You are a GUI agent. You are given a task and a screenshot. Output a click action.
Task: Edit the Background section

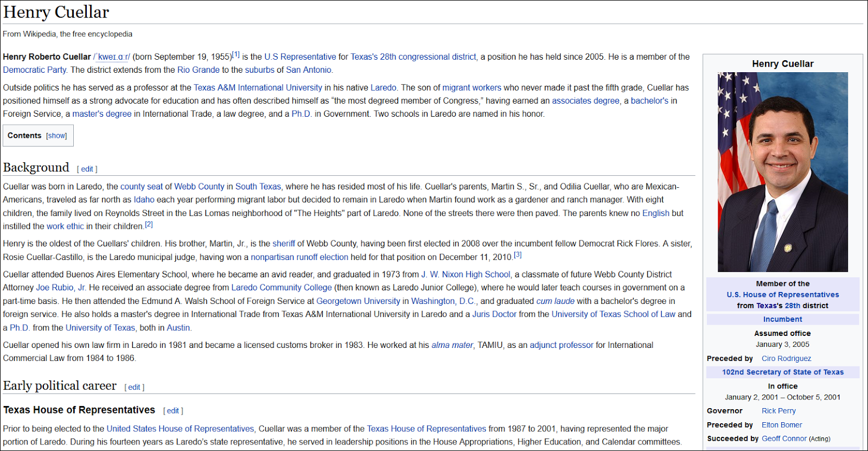(87, 169)
